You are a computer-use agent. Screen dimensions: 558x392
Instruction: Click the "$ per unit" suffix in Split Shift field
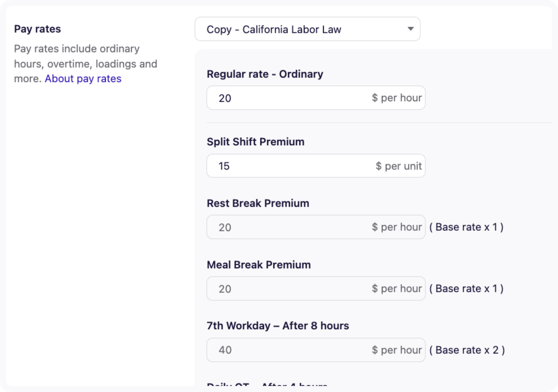pyautogui.click(x=398, y=166)
